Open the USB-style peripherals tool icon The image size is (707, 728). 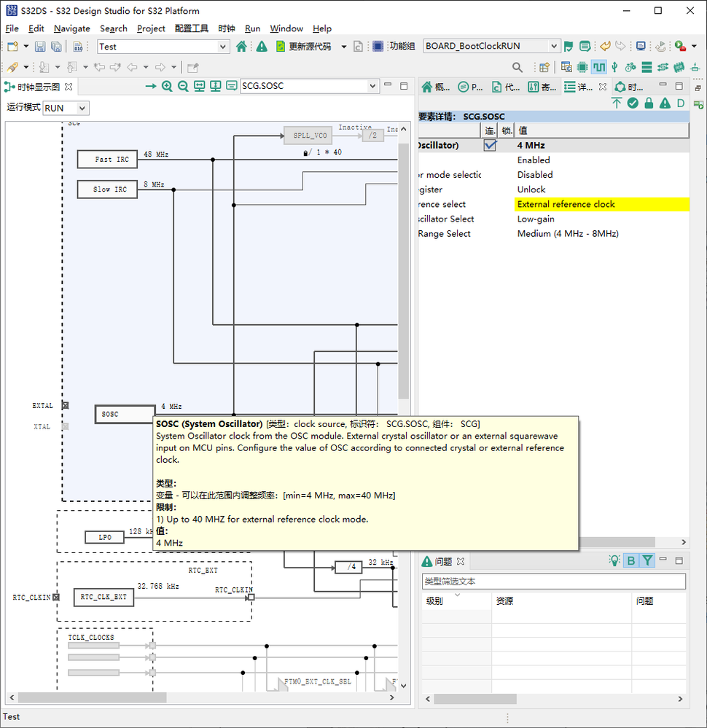614,67
